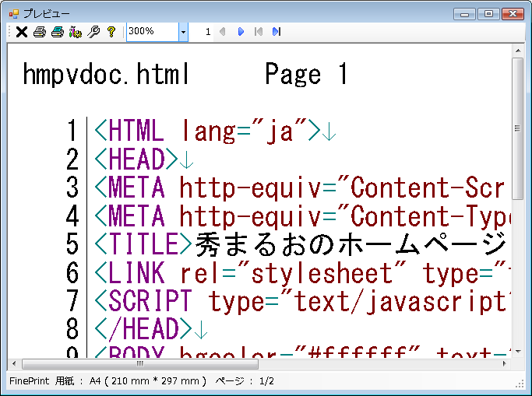Maximize the preview window
This screenshot has height=396, width=532.
point(489,13)
